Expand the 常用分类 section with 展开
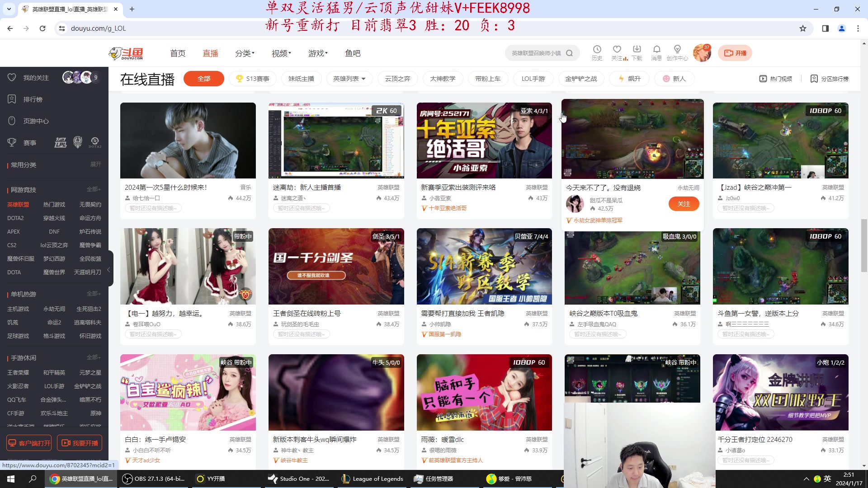868x488 pixels. pyautogui.click(x=95, y=164)
